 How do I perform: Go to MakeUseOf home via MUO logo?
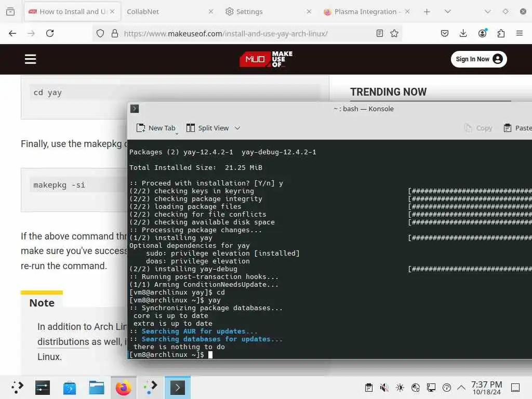pos(266,59)
